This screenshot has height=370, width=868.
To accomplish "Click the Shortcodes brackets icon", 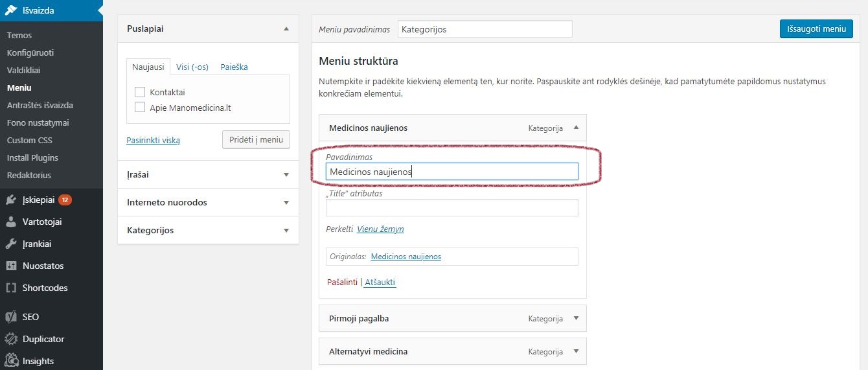I will [x=11, y=288].
